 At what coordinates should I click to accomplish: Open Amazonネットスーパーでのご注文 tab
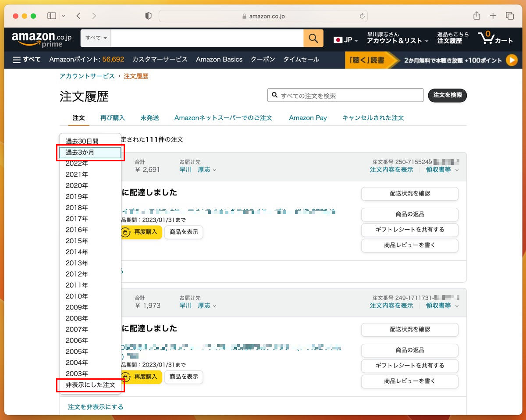[x=224, y=118]
